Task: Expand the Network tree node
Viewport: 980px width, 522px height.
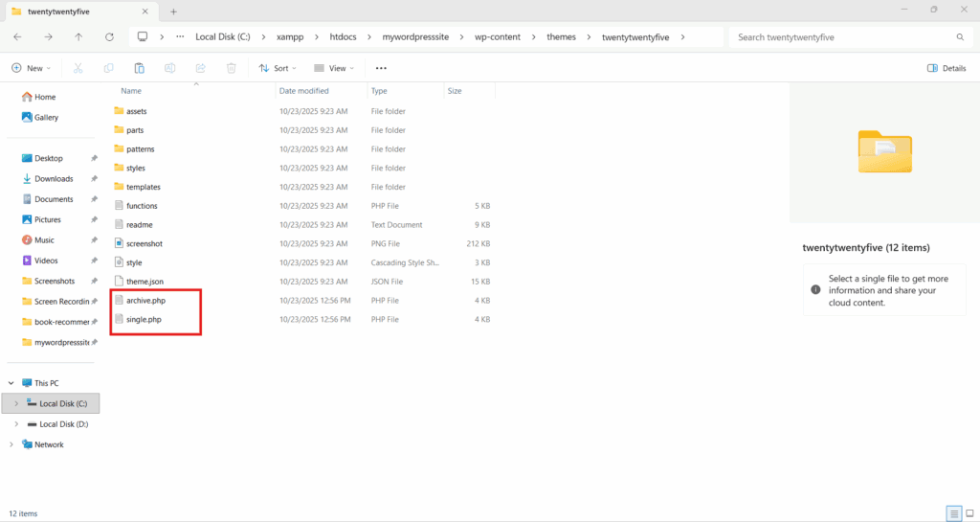Action: tap(11, 444)
